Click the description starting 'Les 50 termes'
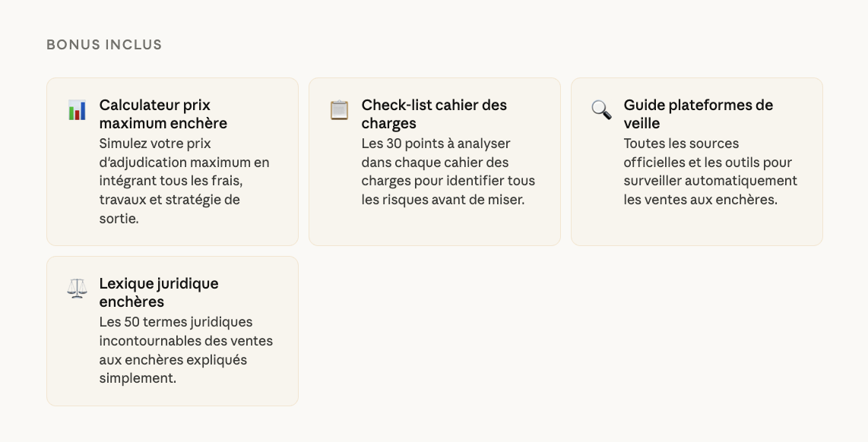The width and height of the screenshot is (868, 442). point(185,350)
